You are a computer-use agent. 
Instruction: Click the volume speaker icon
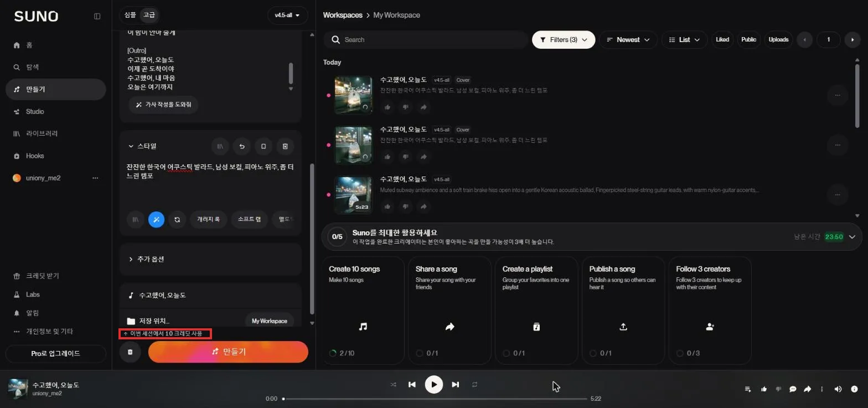(838, 389)
